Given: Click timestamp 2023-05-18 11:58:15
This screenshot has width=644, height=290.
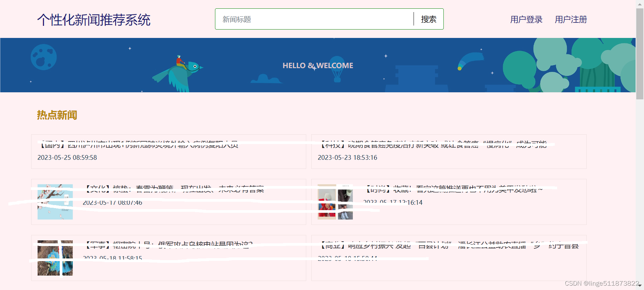Looking at the screenshot, I should (112, 258).
